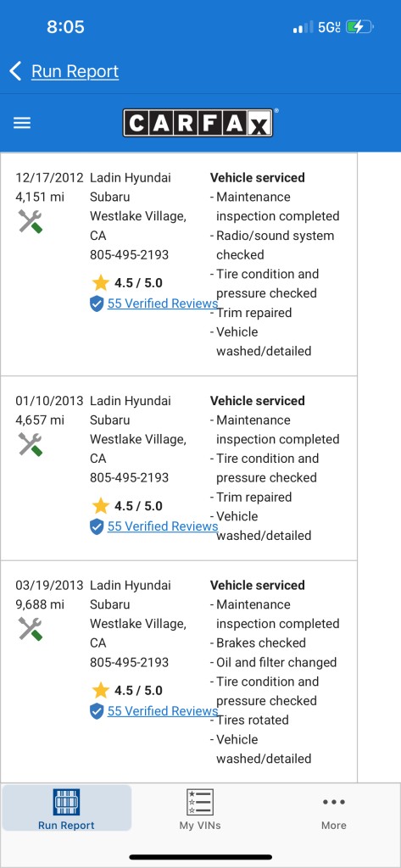Open 55 Verified Reviews in the 12/17/2012 entry

[x=162, y=303]
